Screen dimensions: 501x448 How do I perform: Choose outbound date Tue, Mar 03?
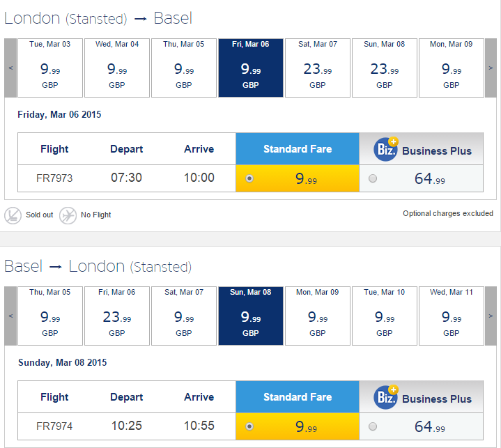50,68
